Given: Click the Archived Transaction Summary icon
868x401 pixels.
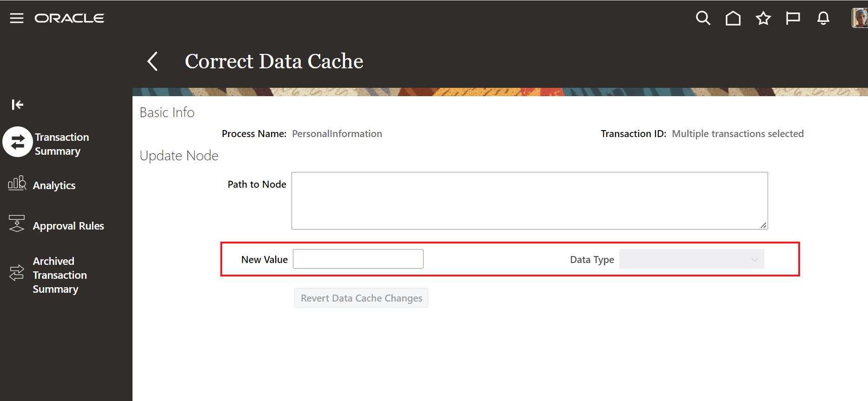Looking at the screenshot, I should [x=17, y=273].
